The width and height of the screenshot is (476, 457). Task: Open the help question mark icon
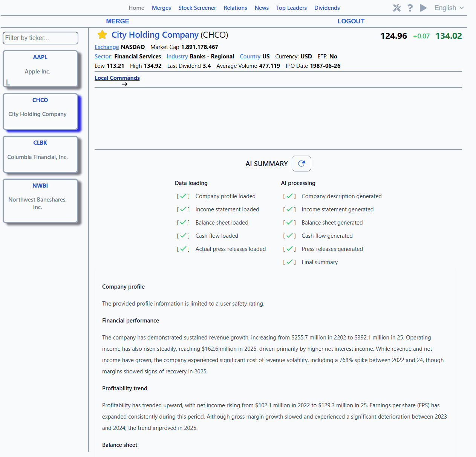pyautogui.click(x=410, y=8)
